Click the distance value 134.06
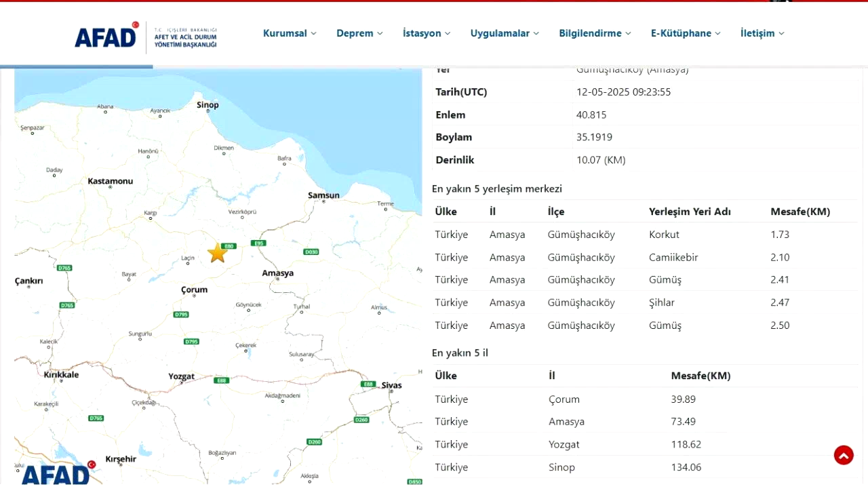Screen dimensions: 868x493 pyautogui.click(x=686, y=467)
